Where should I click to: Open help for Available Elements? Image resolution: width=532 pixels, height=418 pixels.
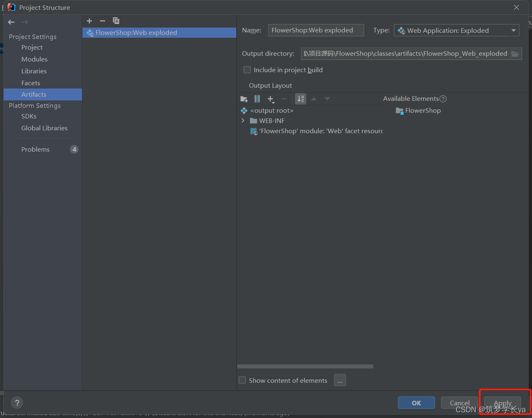coord(443,99)
